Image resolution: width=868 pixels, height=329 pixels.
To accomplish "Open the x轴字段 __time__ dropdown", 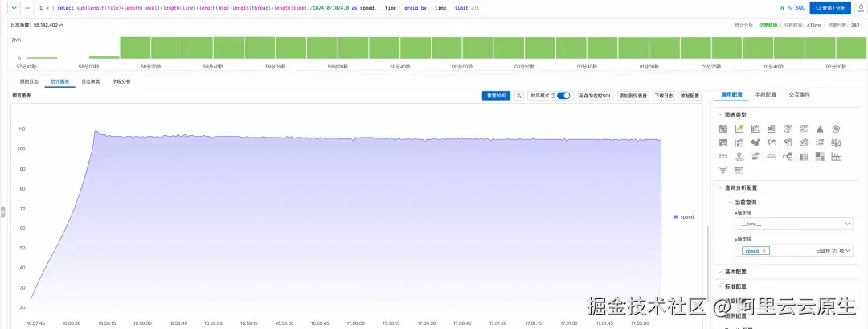I will pos(793,224).
